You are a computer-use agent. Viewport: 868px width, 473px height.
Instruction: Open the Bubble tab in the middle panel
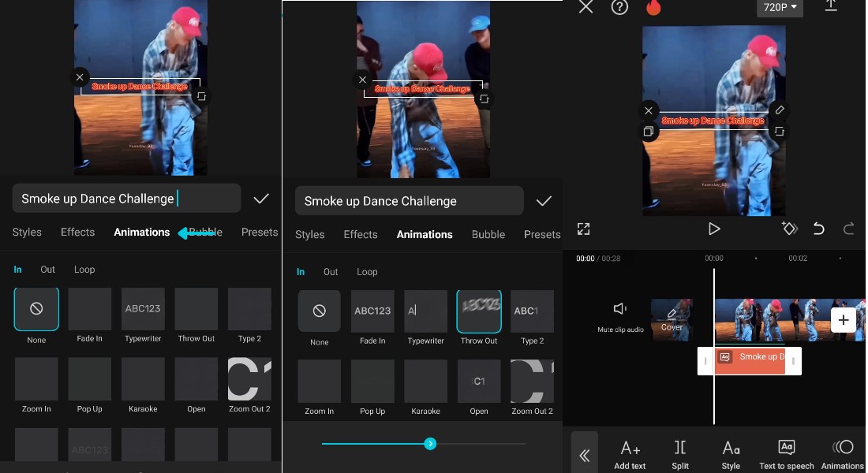point(488,234)
